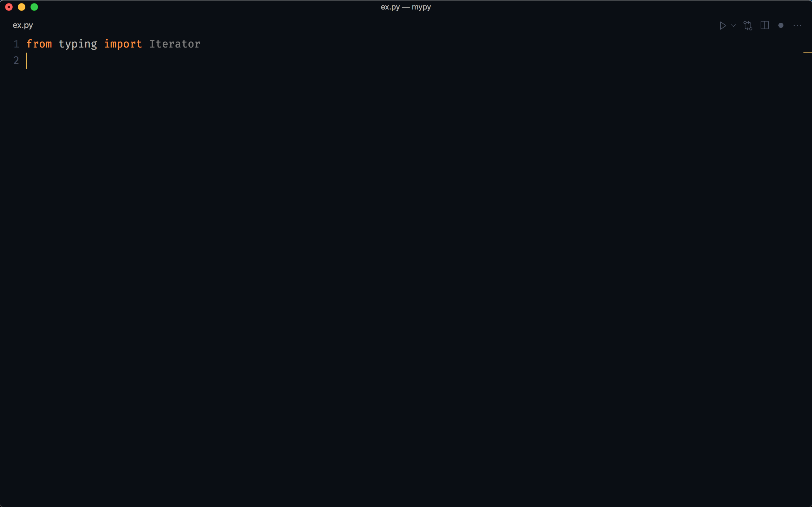Click the keyword import on line one
Viewport: 812px width, 507px height.
123,44
